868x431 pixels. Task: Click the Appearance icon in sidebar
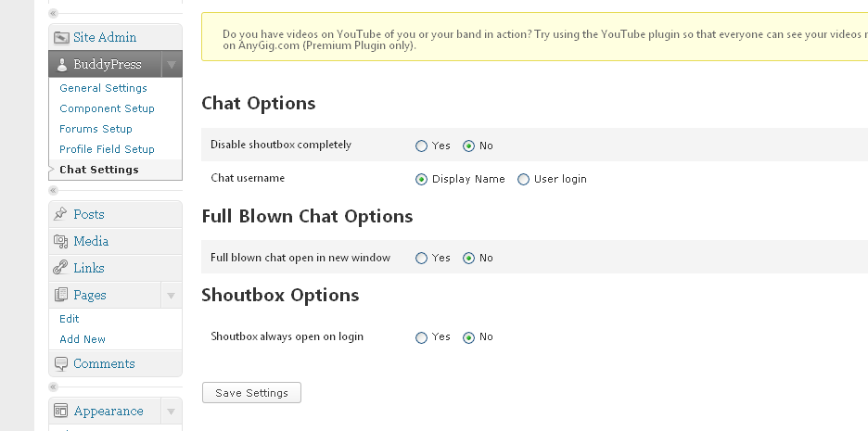[61, 411]
